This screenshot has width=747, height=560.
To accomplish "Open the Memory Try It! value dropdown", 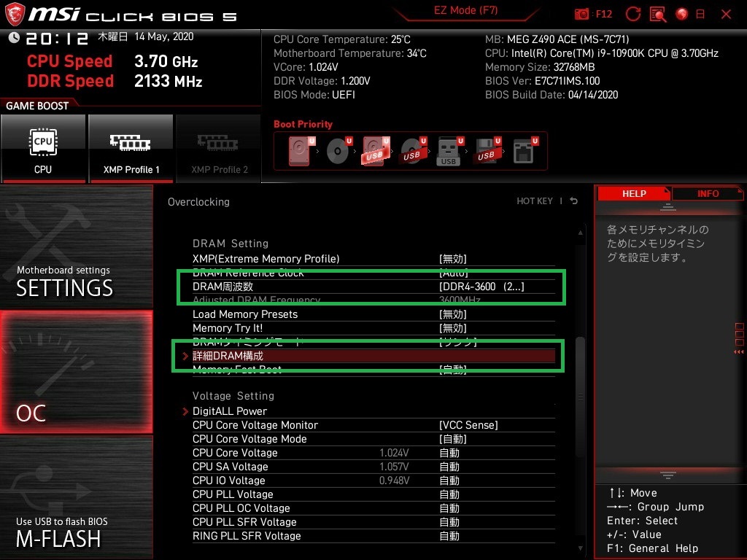I will 452,328.
